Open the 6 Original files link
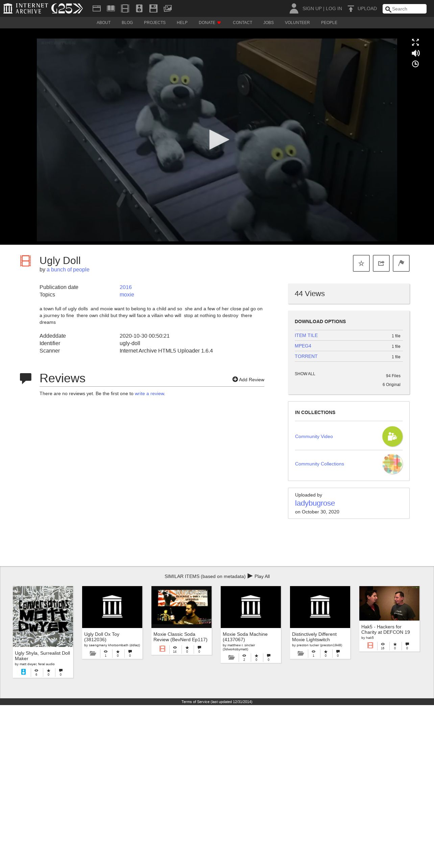 point(391,385)
